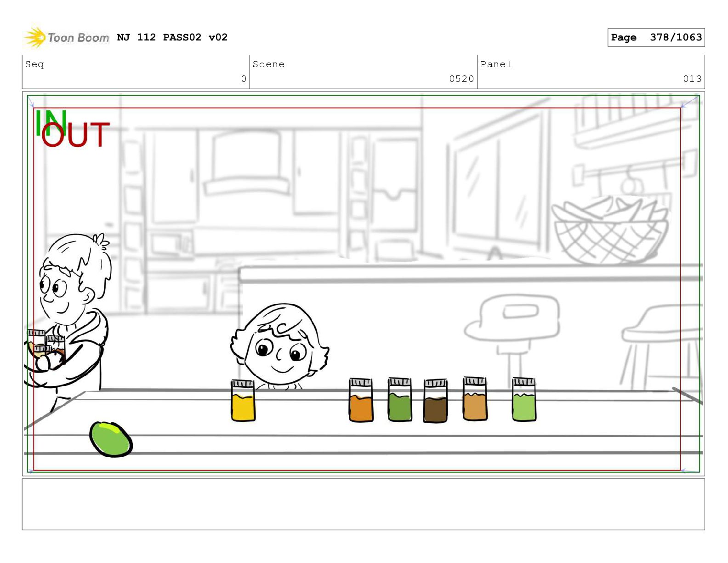Viewport: 728px width, 563px height.
Task: Select the title text 'NJ 112 PASS02 v02'
Action: (x=172, y=37)
